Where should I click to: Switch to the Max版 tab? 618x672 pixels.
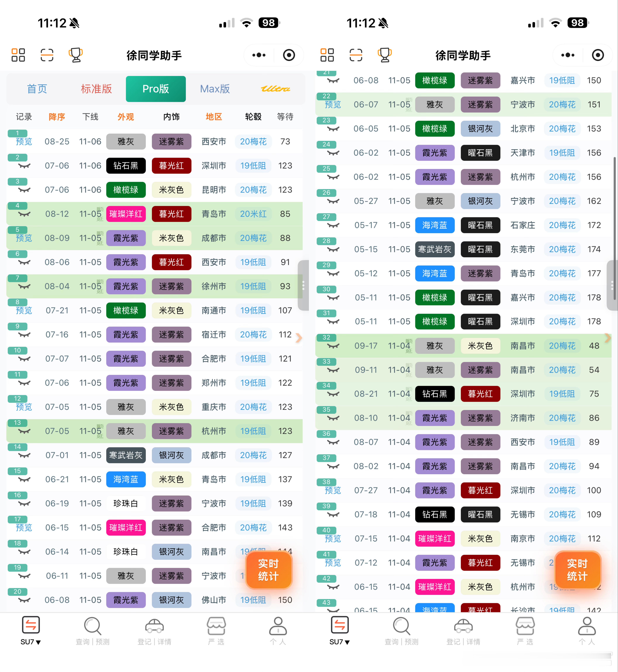pyautogui.click(x=215, y=89)
